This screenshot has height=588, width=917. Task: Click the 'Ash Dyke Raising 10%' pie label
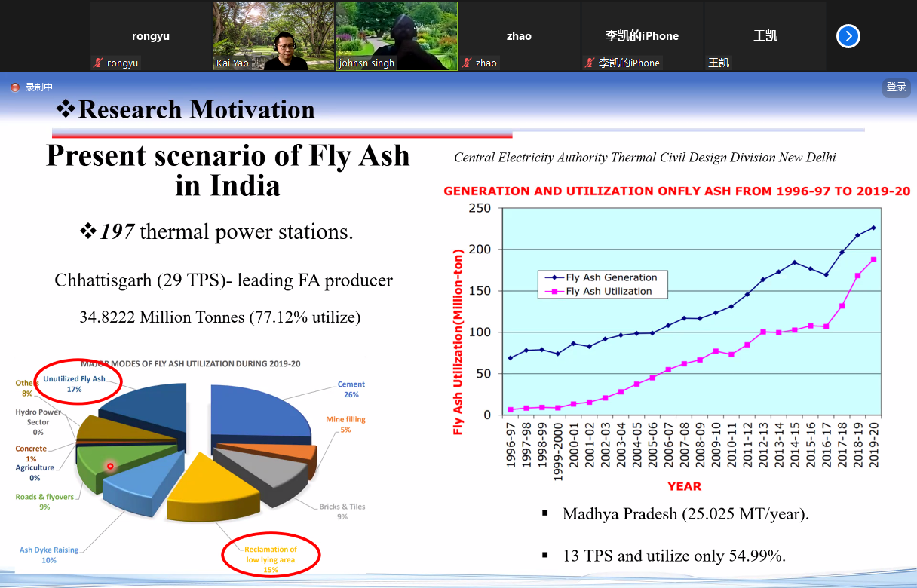coord(49,555)
